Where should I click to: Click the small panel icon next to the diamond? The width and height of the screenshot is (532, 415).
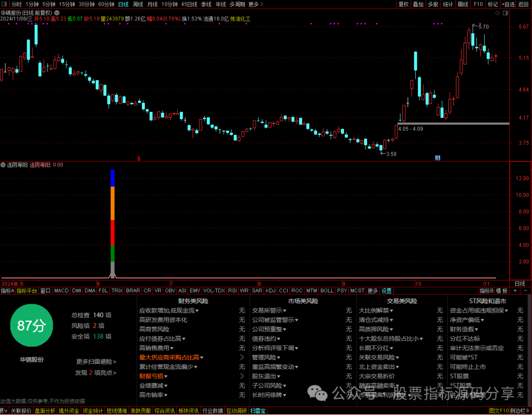505,13
